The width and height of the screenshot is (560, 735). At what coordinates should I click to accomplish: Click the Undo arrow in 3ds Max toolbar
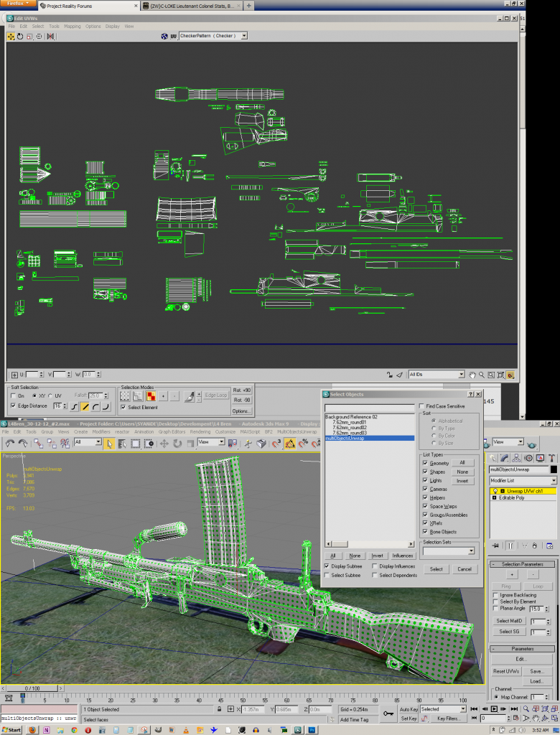click(x=9, y=444)
